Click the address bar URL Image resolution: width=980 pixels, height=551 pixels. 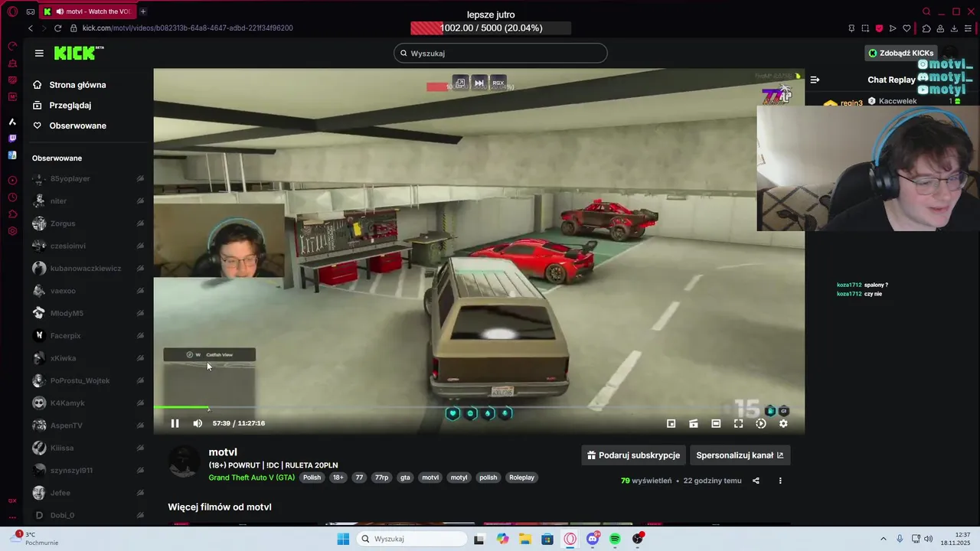pyautogui.click(x=188, y=28)
